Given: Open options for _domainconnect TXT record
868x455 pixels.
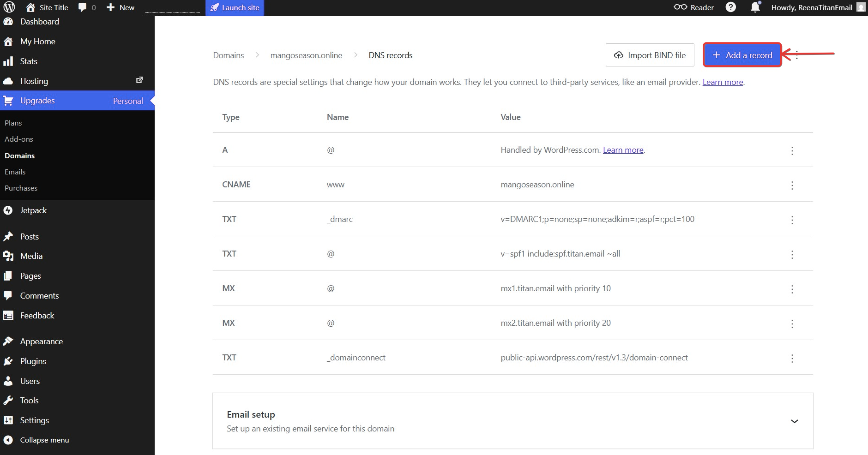Looking at the screenshot, I should [x=792, y=358].
